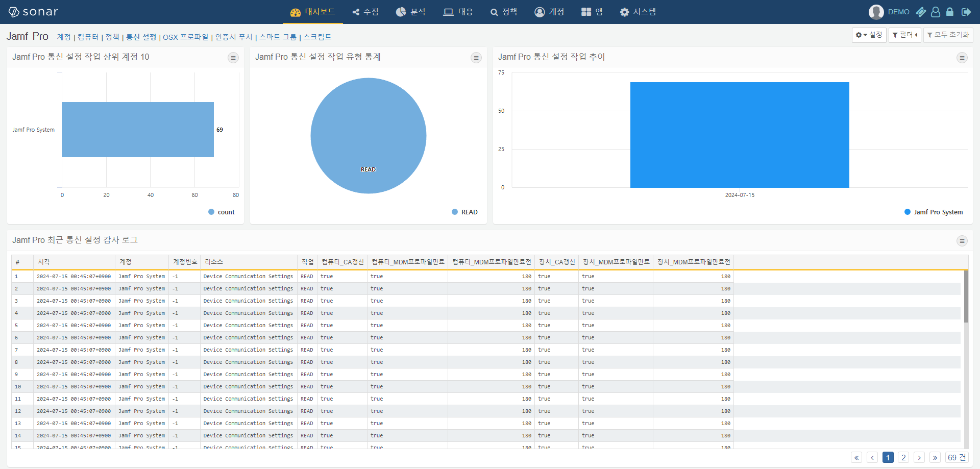Expand the 필터 filter panel
Screen dimensions: 980x469
(x=904, y=35)
